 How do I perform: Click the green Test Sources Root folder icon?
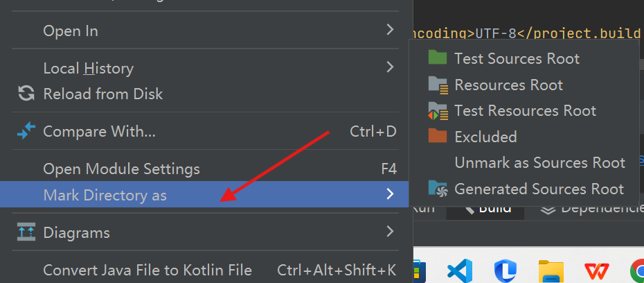(x=437, y=58)
